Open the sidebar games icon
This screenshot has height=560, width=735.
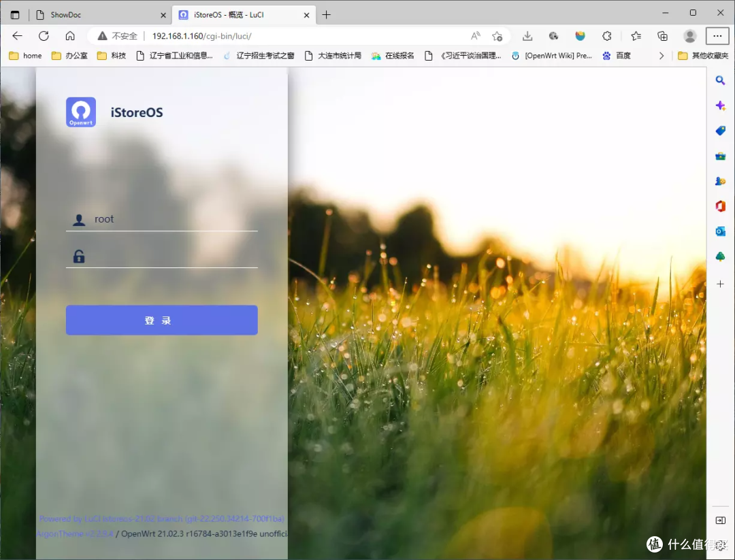point(721,181)
